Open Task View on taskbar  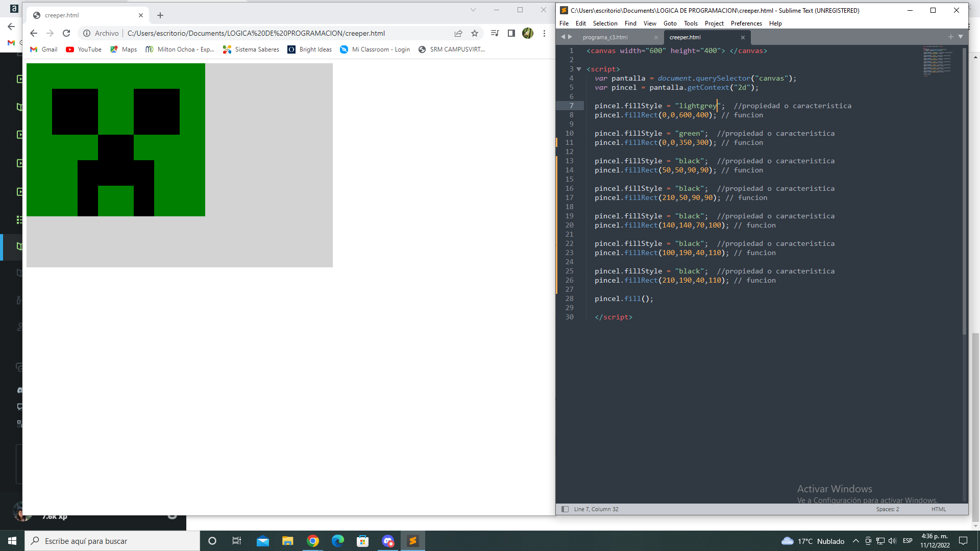(x=237, y=541)
